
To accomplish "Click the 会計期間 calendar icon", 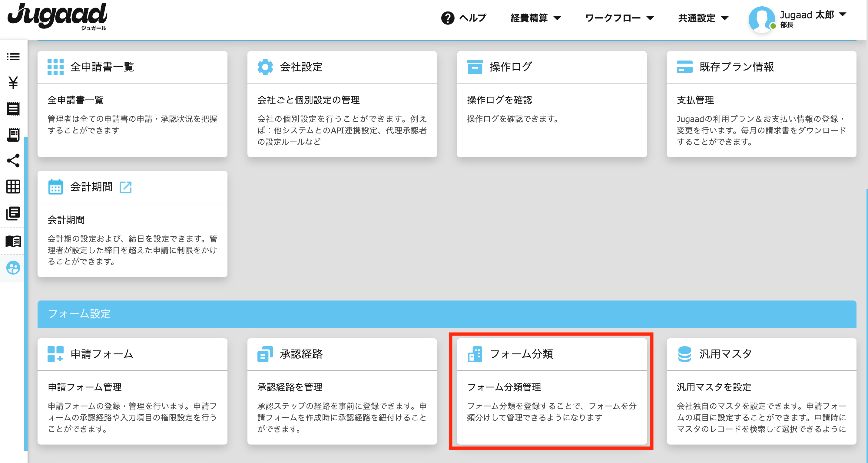I will click(56, 186).
